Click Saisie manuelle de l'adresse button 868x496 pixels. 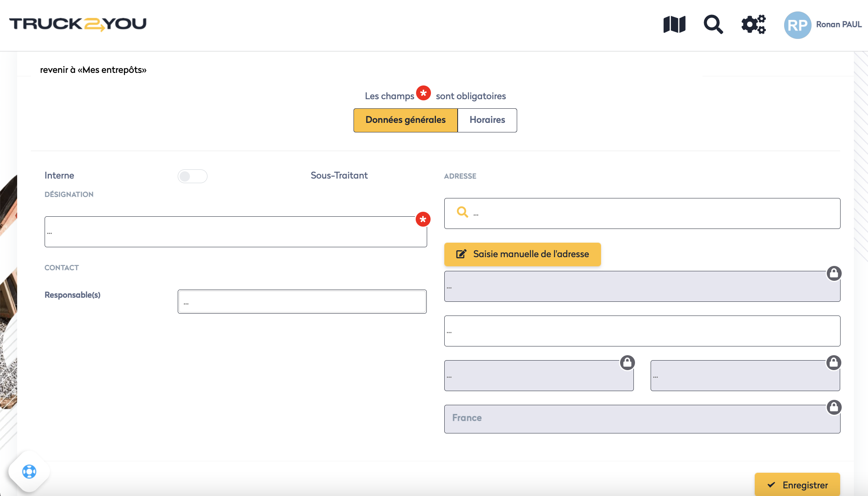pyautogui.click(x=522, y=254)
